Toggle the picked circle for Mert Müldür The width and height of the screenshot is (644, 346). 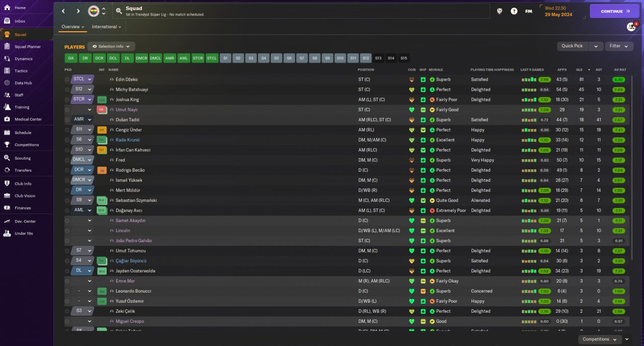point(67,190)
